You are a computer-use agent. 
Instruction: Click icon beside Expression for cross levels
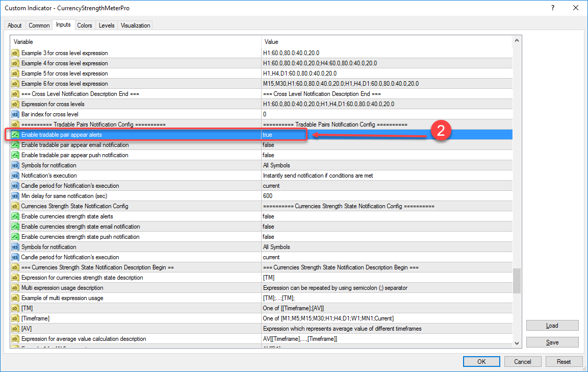pos(15,104)
